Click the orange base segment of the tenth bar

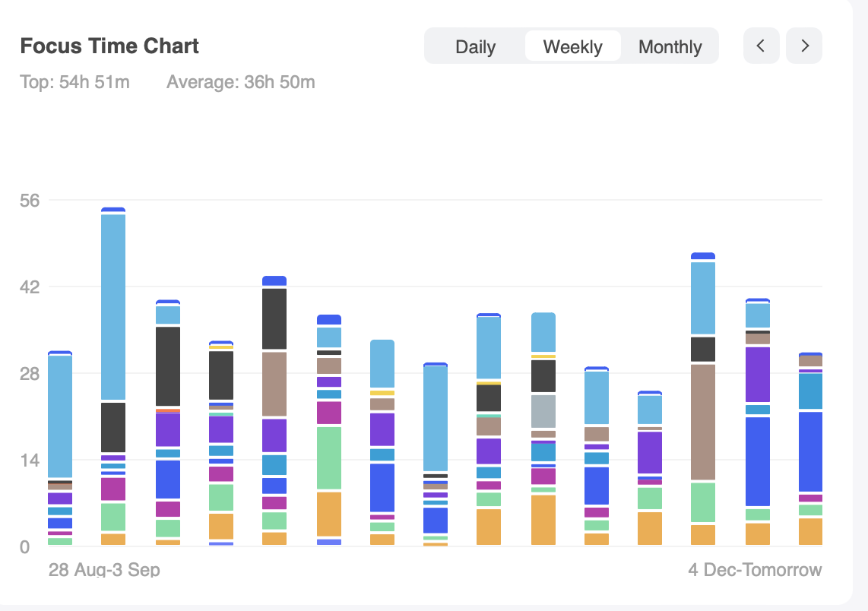543,520
